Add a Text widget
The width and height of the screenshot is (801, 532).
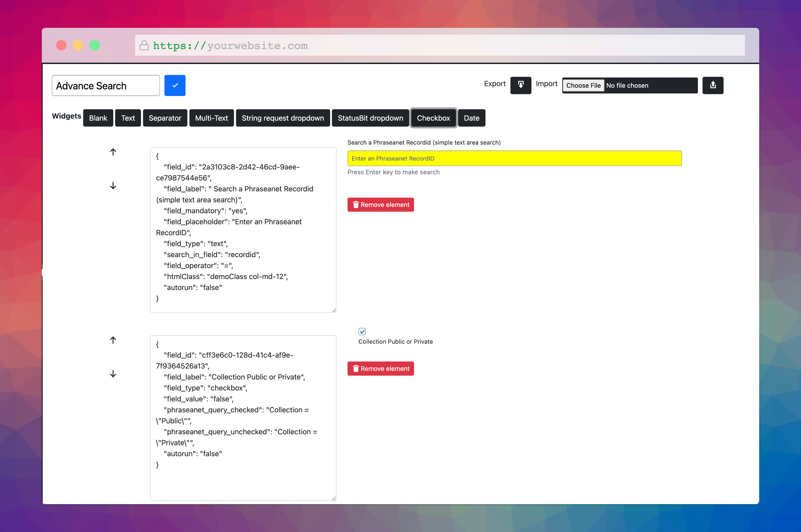point(128,118)
